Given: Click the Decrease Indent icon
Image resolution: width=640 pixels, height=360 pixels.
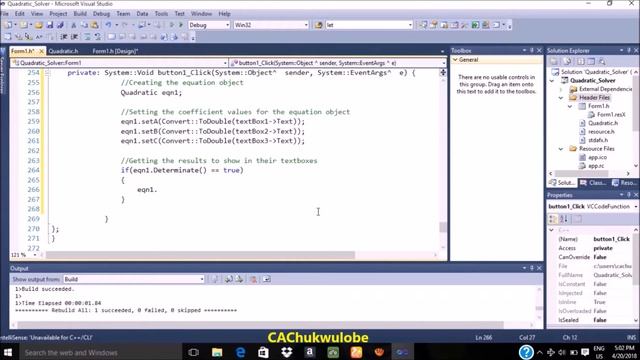Looking at the screenshot, I should (x=64, y=37).
